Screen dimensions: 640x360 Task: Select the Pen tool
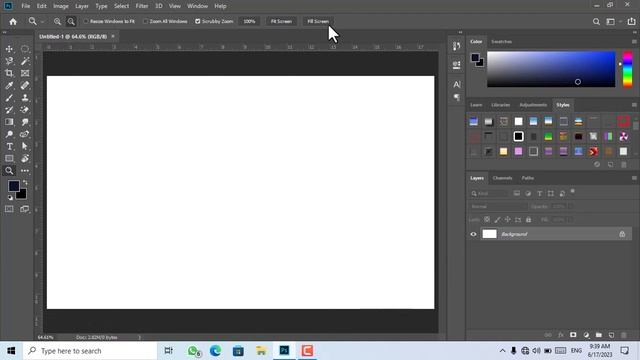[x=25, y=134]
